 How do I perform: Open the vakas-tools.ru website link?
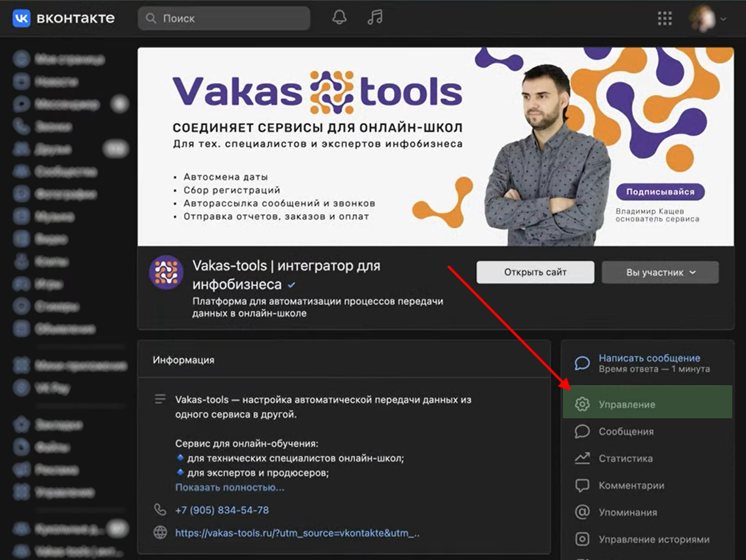coord(297,533)
